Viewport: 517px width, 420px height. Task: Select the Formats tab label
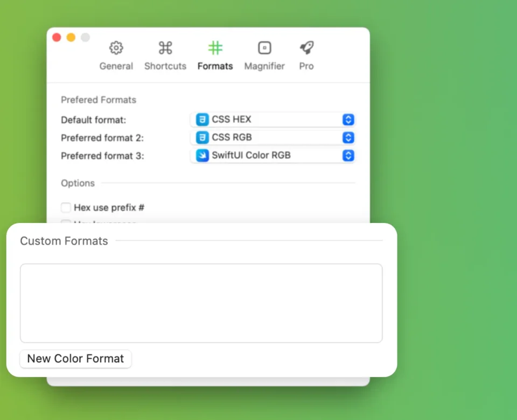[215, 66]
